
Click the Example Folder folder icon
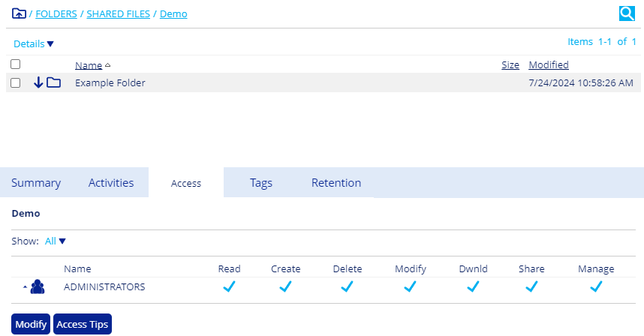click(x=53, y=82)
